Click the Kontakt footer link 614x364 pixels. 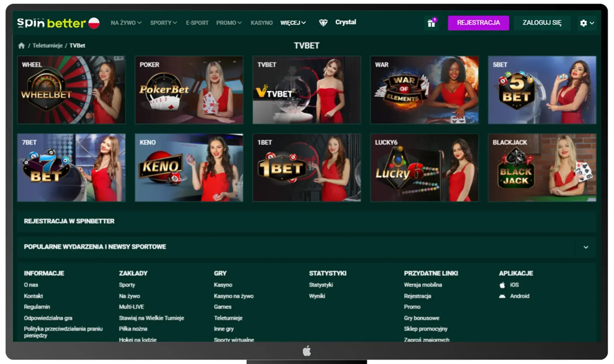click(33, 296)
